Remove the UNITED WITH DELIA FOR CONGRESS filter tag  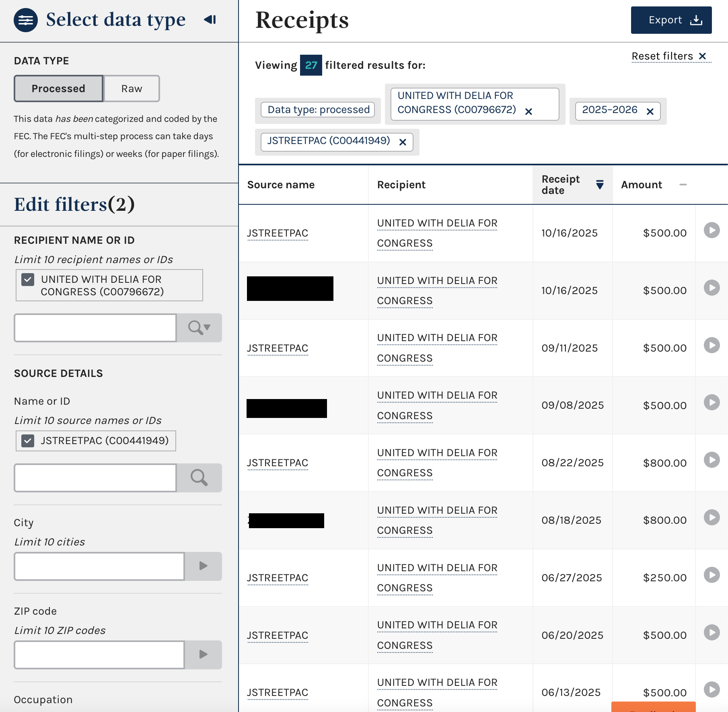[x=529, y=111]
